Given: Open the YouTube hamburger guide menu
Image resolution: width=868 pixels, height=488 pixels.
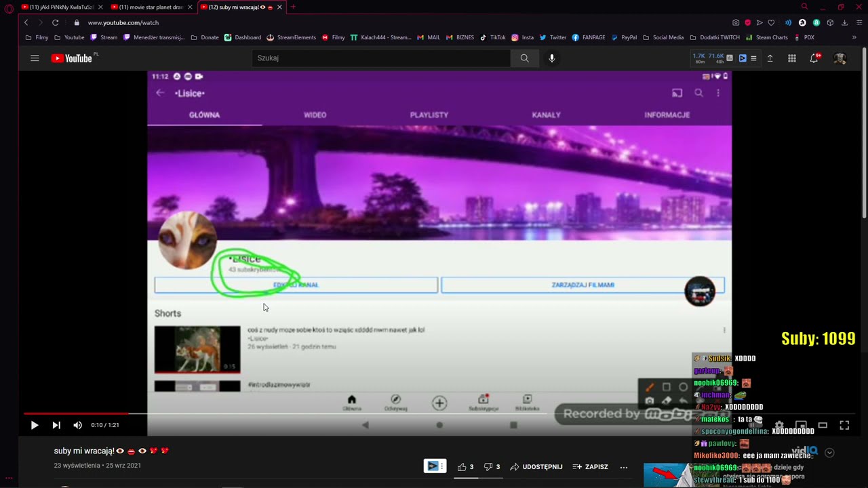Looking at the screenshot, I should point(35,58).
